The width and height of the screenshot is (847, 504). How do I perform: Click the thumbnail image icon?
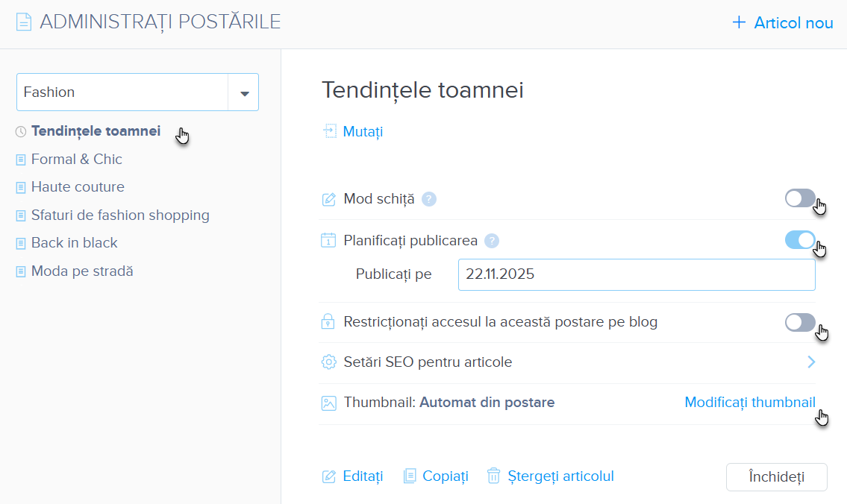(x=328, y=403)
